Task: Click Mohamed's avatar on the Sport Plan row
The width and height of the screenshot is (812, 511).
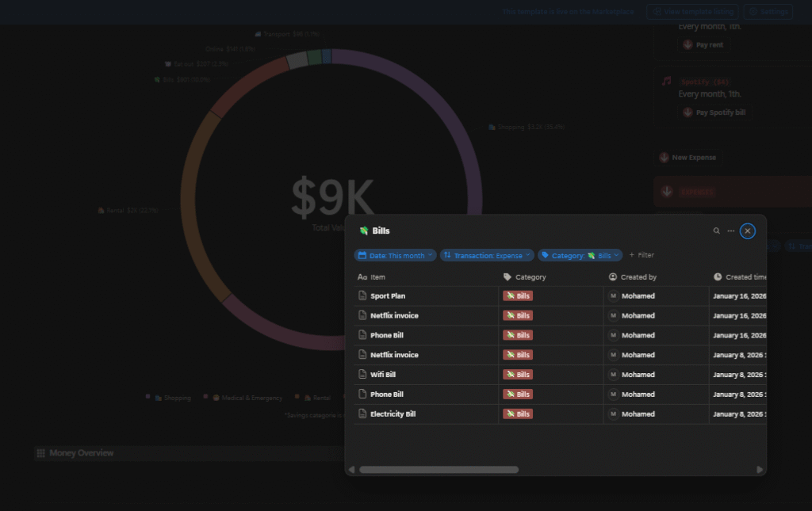Action: [612, 295]
